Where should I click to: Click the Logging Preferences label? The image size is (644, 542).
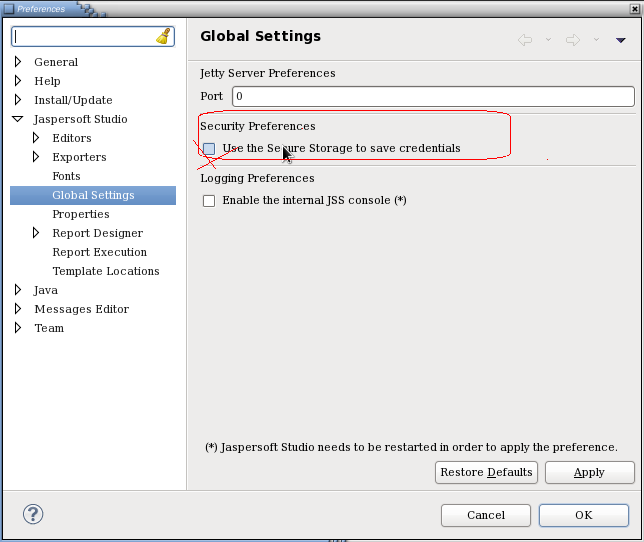(258, 178)
